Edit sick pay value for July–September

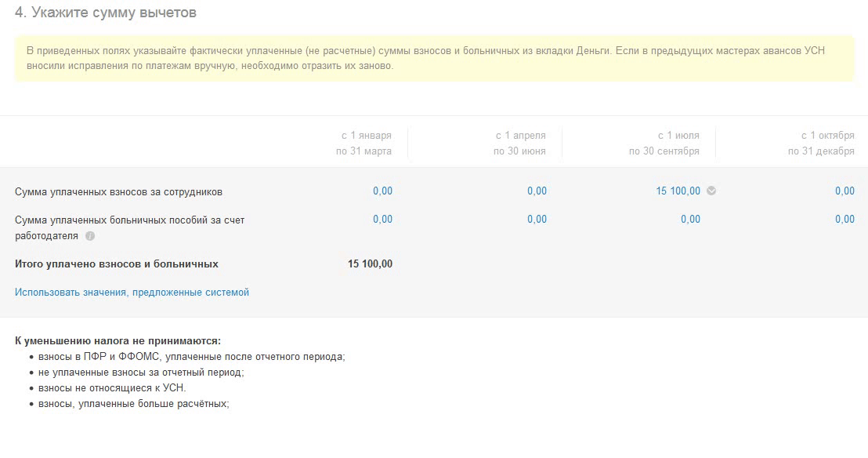(x=690, y=220)
